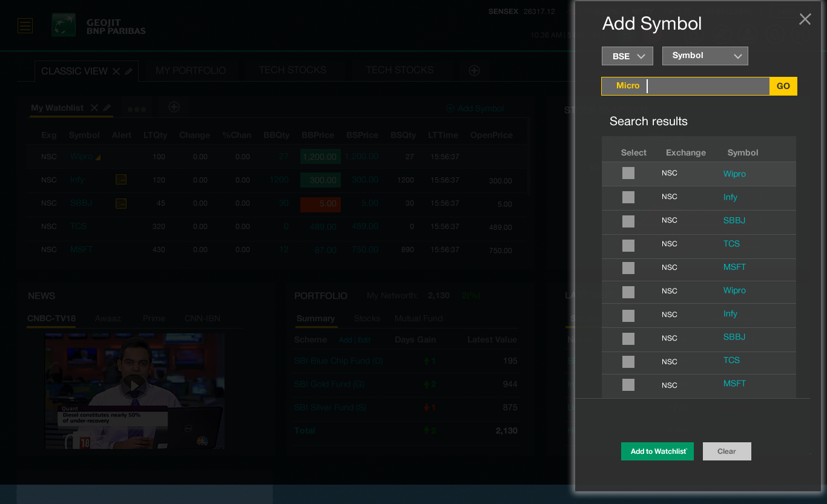Tick the last MSFT result checkbox
The width and height of the screenshot is (827, 504).
point(628,385)
